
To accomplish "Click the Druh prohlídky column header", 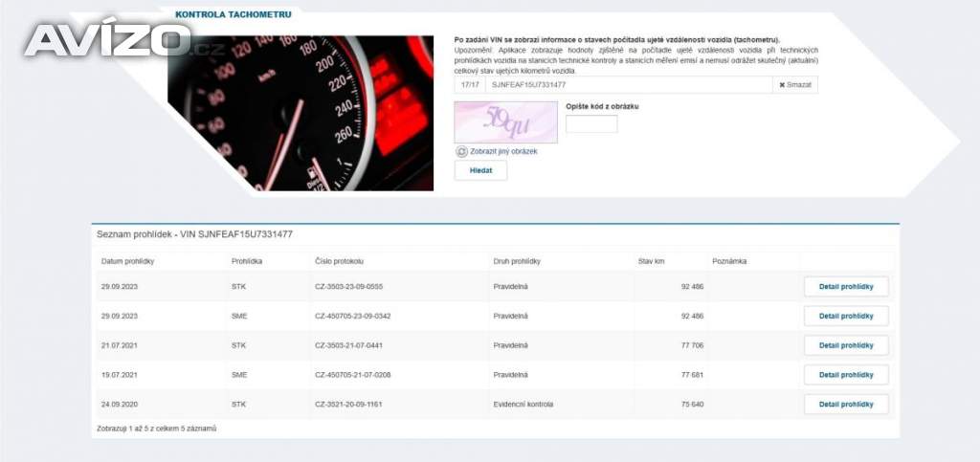I will pos(516,261).
